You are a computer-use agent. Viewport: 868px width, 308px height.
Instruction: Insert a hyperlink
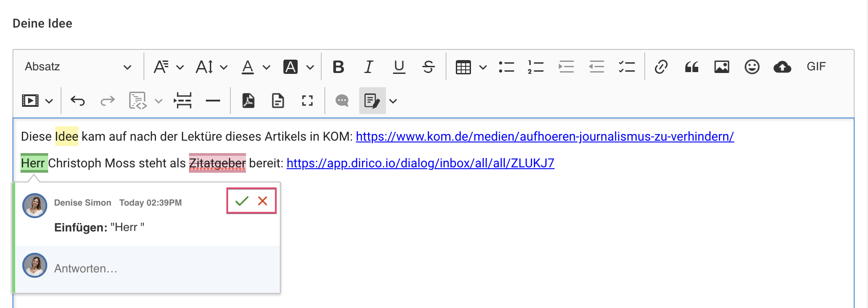coord(661,67)
